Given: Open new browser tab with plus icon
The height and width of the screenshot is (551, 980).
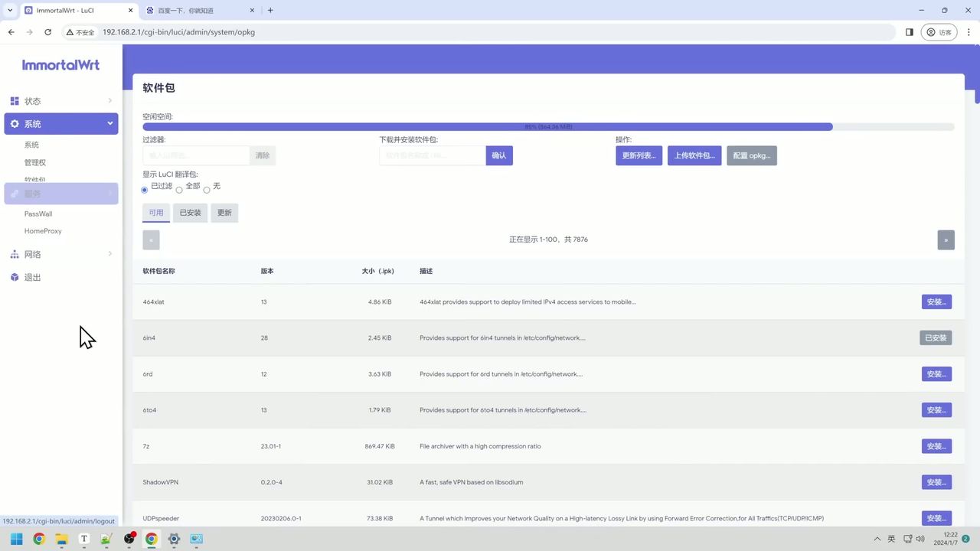Looking at the screenshot, I should [x=270, y=11].
